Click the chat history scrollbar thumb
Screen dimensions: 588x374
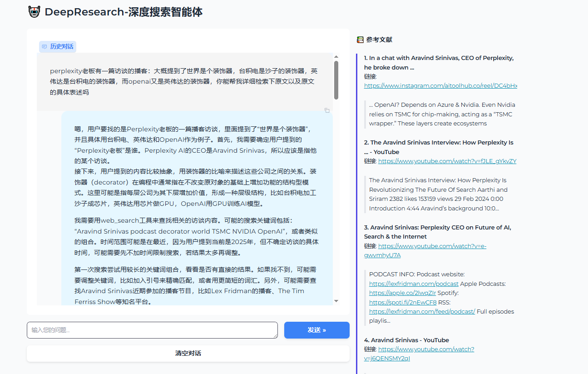[336, 80]
